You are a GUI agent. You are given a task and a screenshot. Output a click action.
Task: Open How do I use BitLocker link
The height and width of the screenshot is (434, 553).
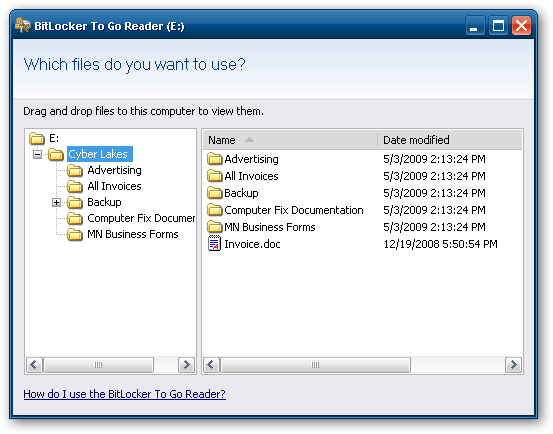(124, 394)
